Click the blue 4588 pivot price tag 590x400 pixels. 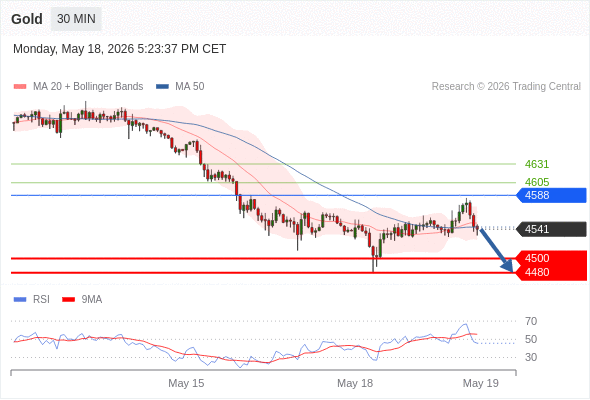[x=551, y=196]
